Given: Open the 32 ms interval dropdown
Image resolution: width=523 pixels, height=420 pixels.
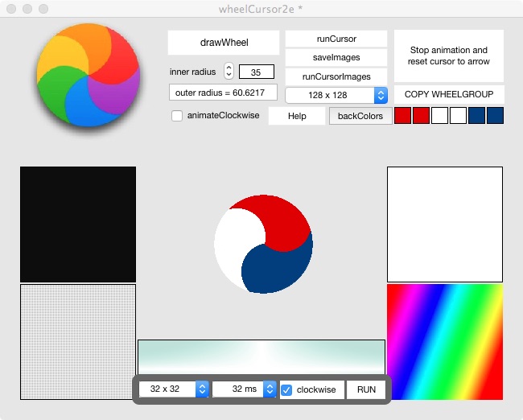Looking at the screenshot, I should 245,389.
